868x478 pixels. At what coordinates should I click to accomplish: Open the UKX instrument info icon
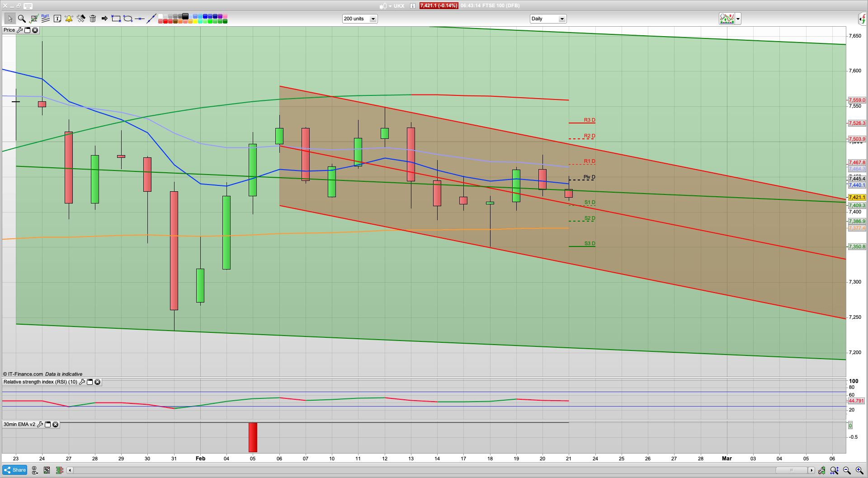(413, 6)
